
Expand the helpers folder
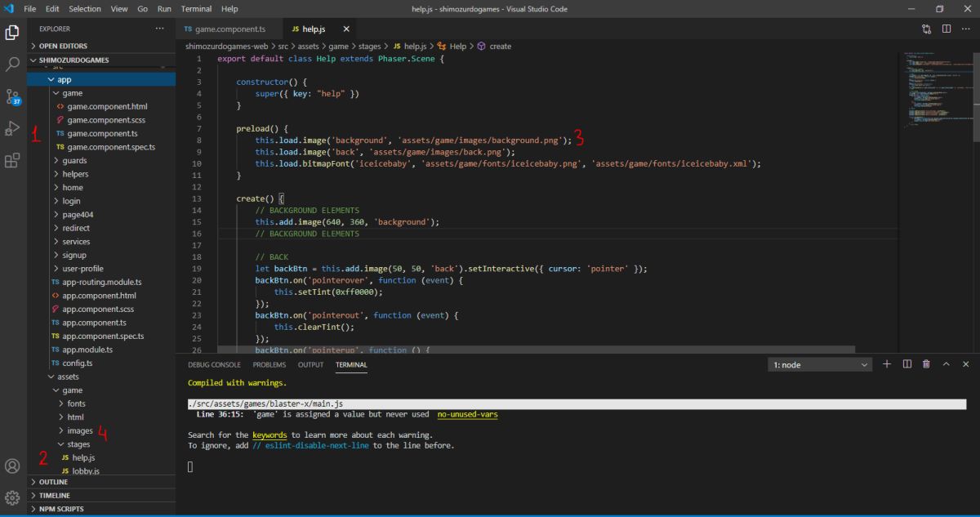102,174
